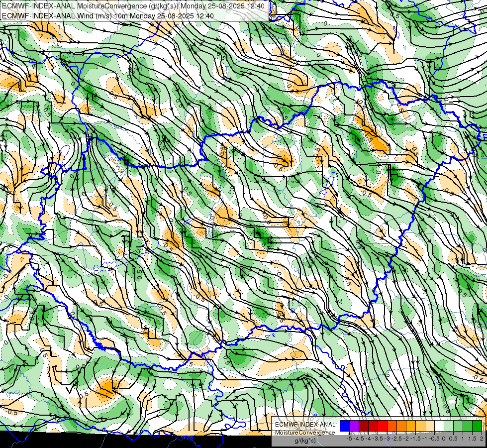Click the ECMWF-INDEX-ANAL legend label

305,425
